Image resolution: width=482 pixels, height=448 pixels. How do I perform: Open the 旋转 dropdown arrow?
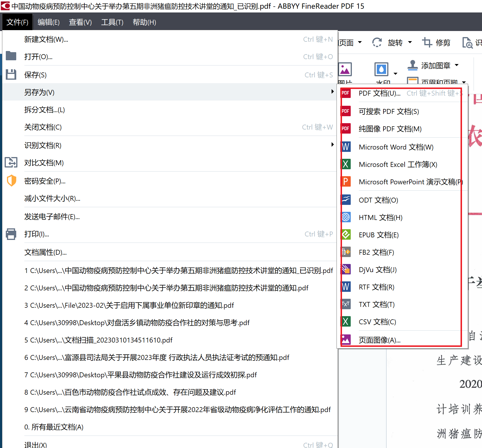(410, 42)
